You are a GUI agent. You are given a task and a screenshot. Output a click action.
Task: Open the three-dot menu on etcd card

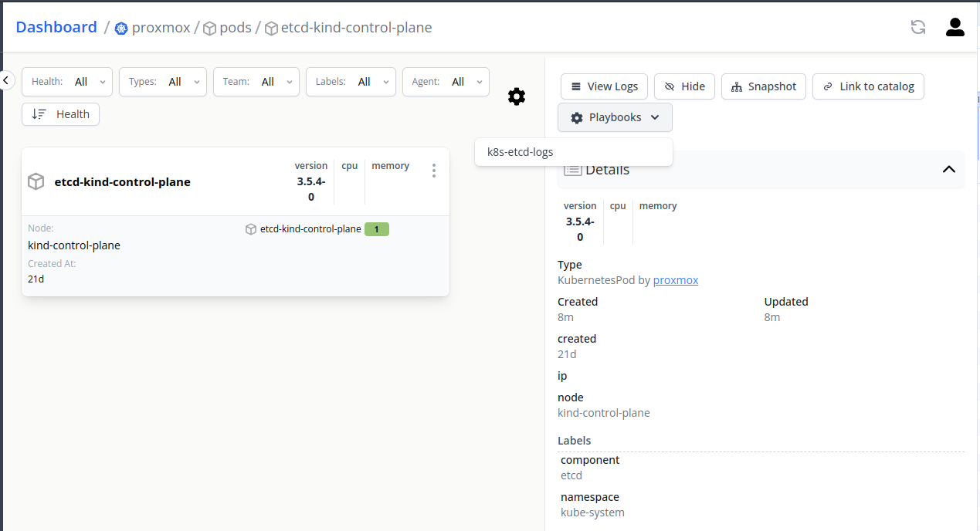click(x=434, y=171)
